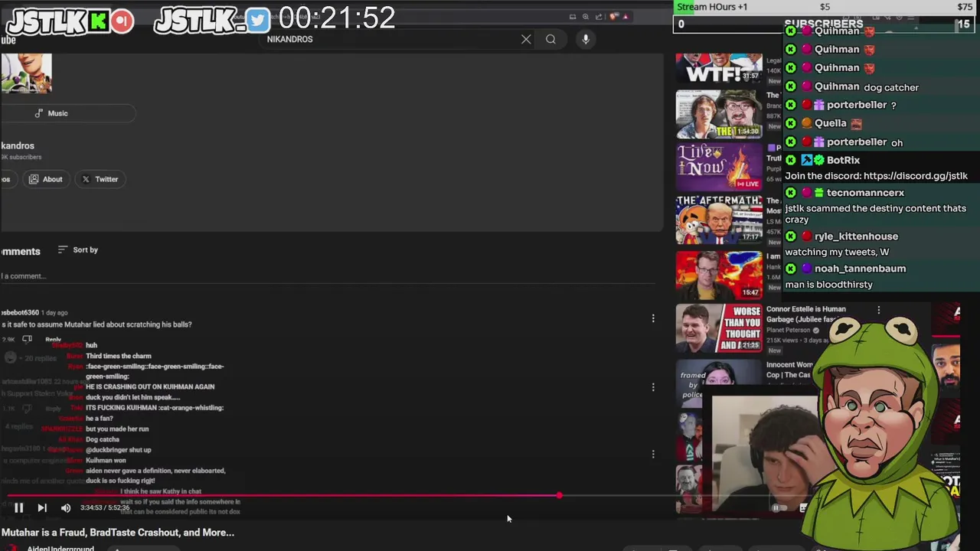This screenshot has height=551, width=980.
Task: Click the ryle_kittenhouse username in chat
Action: coord(856,236)
